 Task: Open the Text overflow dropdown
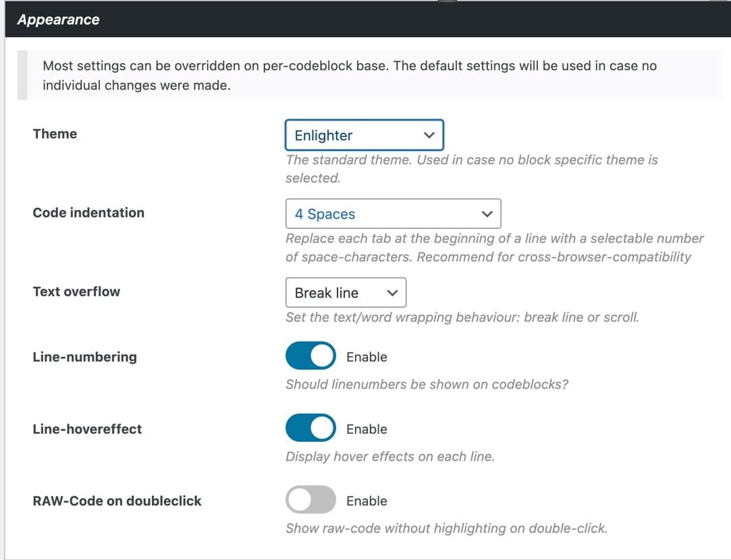click(x=346, y=292)
